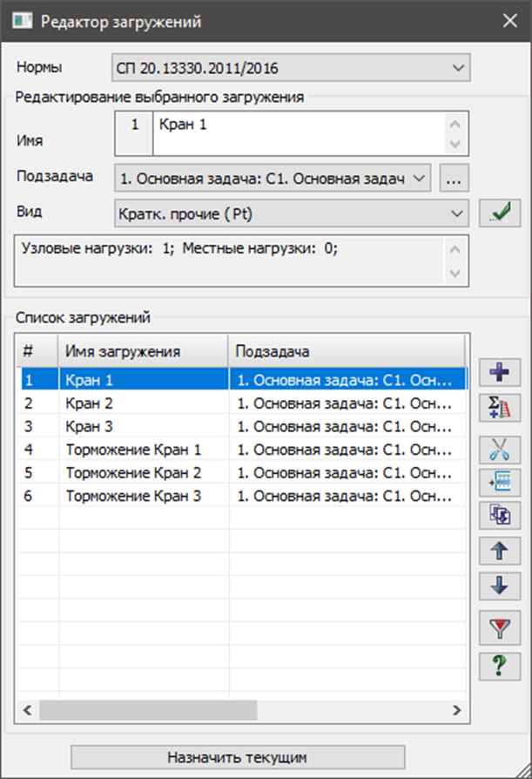Filter the loadcase list with the funnel icon
Image resolution: width=532 pixels, height=779 pixels.
[499, 626]
